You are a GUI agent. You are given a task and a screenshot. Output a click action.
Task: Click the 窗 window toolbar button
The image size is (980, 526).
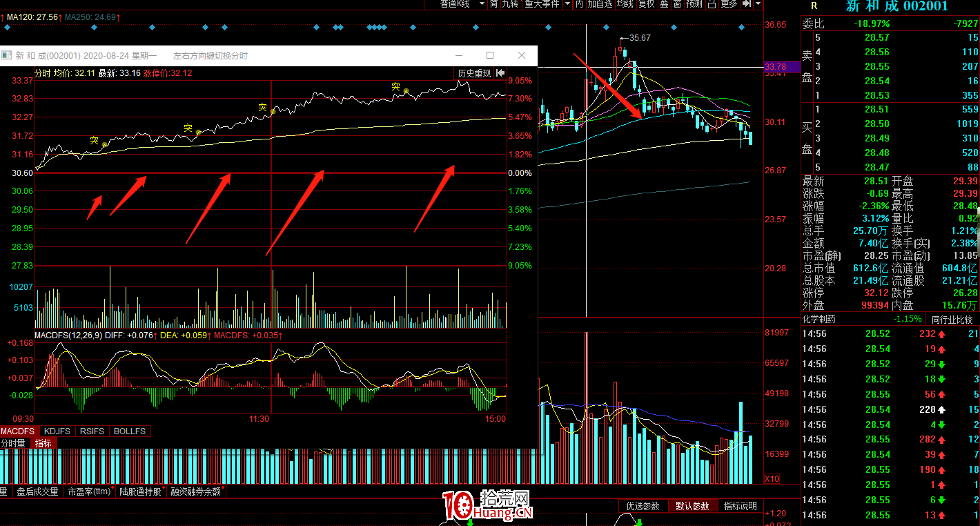click(x=677, y=4)
